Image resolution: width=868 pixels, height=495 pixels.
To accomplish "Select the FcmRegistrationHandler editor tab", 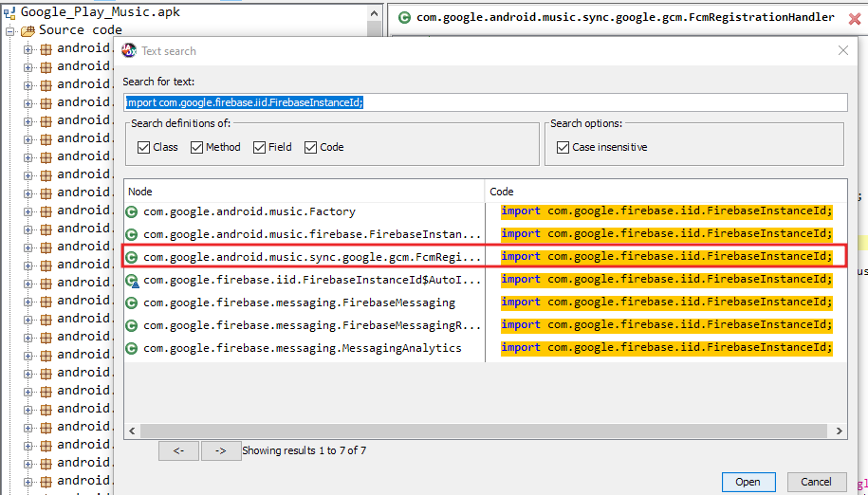I will (x=617, y=17).
